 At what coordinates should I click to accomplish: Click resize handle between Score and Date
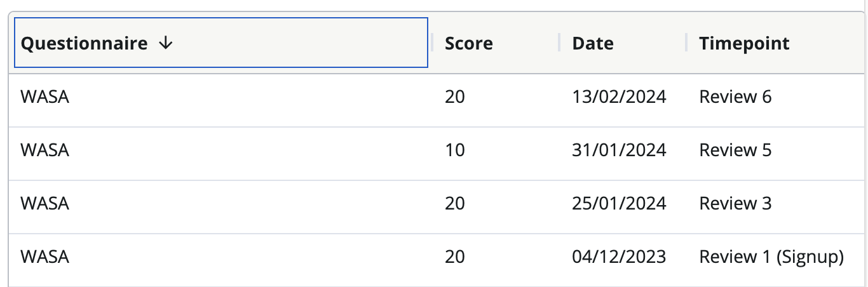[559, 43]
